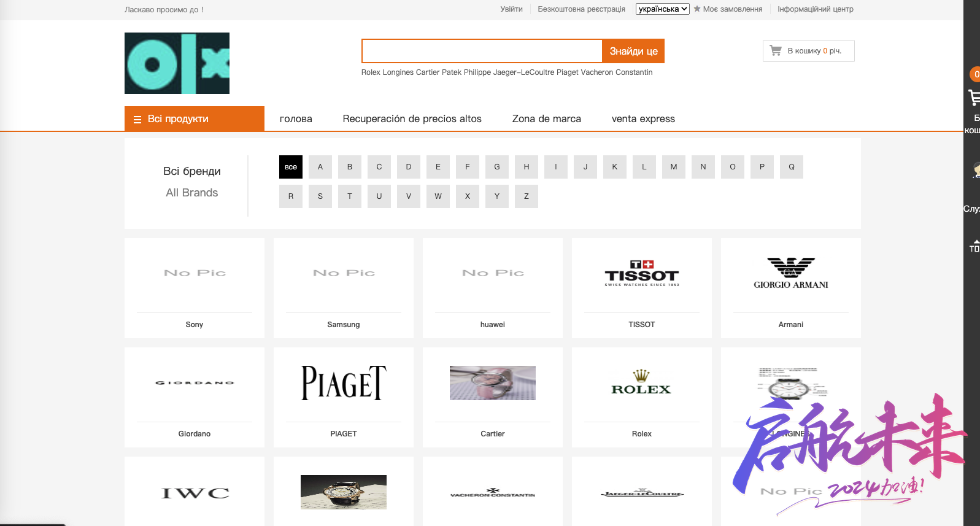This screenshot has width=980, height=526.
Task: Open the TISSOT brand logo
Action: coord(642,274)
